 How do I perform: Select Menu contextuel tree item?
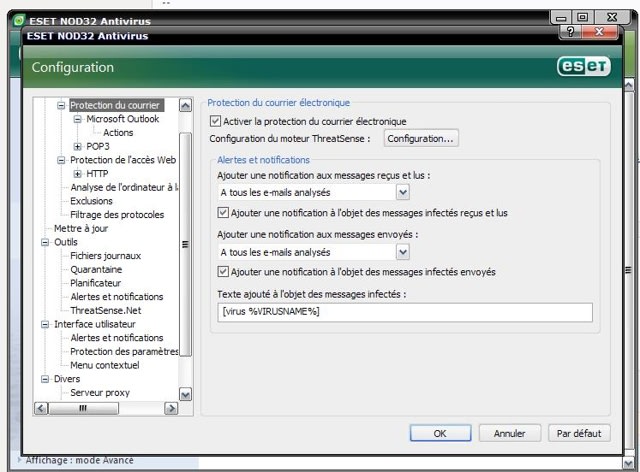(x=104, y=365)
